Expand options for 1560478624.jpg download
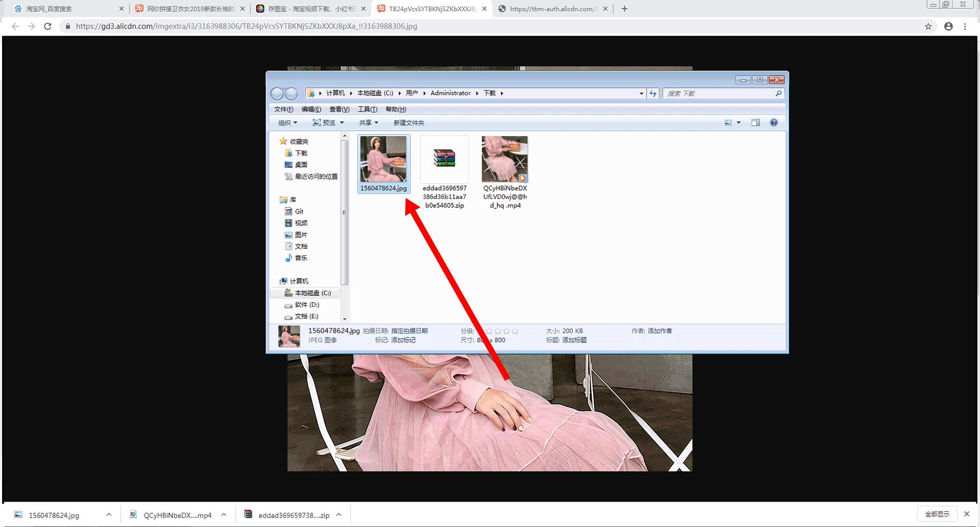The image size is (980, 527). click(x=109, y=515)
